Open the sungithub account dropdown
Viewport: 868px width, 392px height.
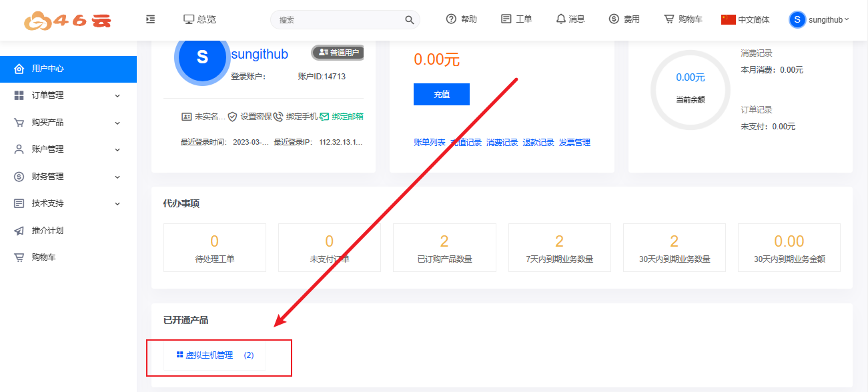point(819,19)
